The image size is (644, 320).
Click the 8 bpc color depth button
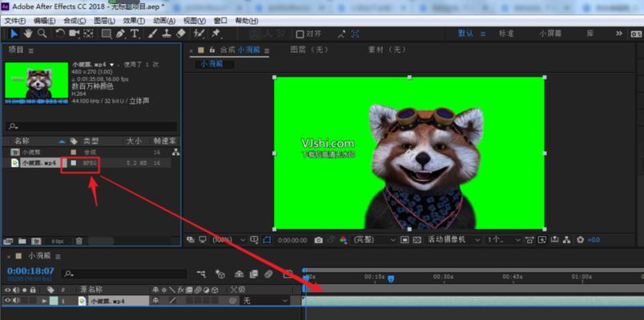pyautogui.click(x=58, y=242)
